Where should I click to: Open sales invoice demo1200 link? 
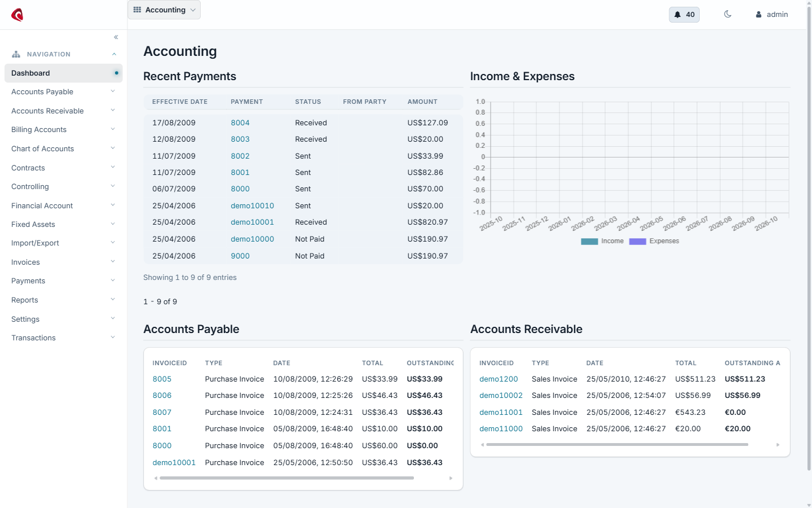pyautogui.click(x=498, y=379)
